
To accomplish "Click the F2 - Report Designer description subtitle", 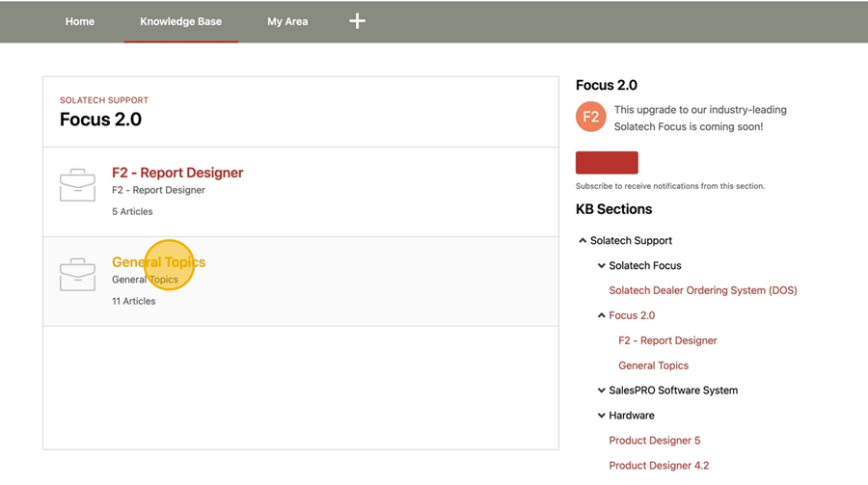I will click(x=158, y=190).
